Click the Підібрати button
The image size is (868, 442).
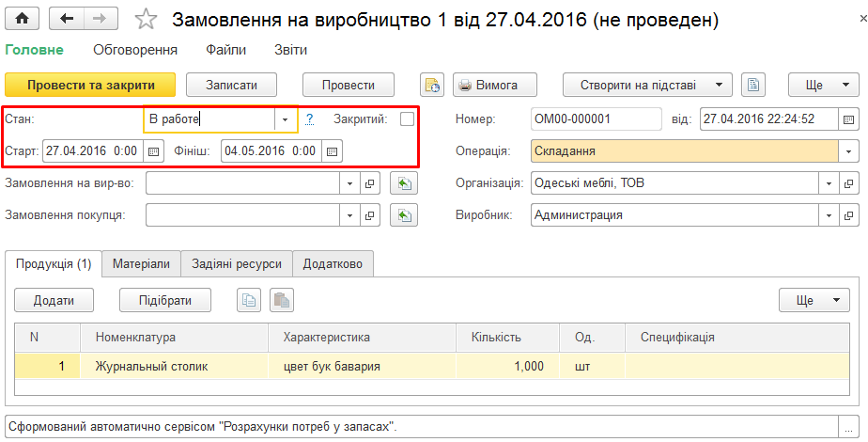165,300
